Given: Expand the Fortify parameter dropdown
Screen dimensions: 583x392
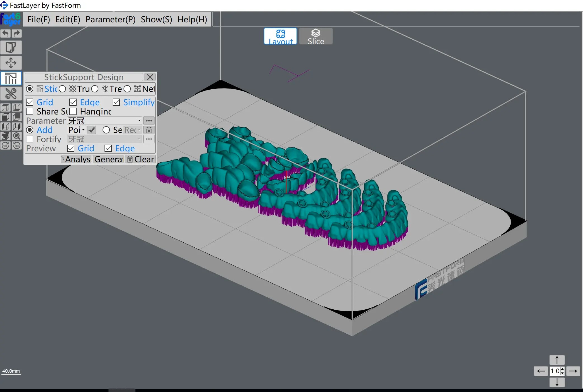Looking at the screenshot, I should tap(139, 139).
